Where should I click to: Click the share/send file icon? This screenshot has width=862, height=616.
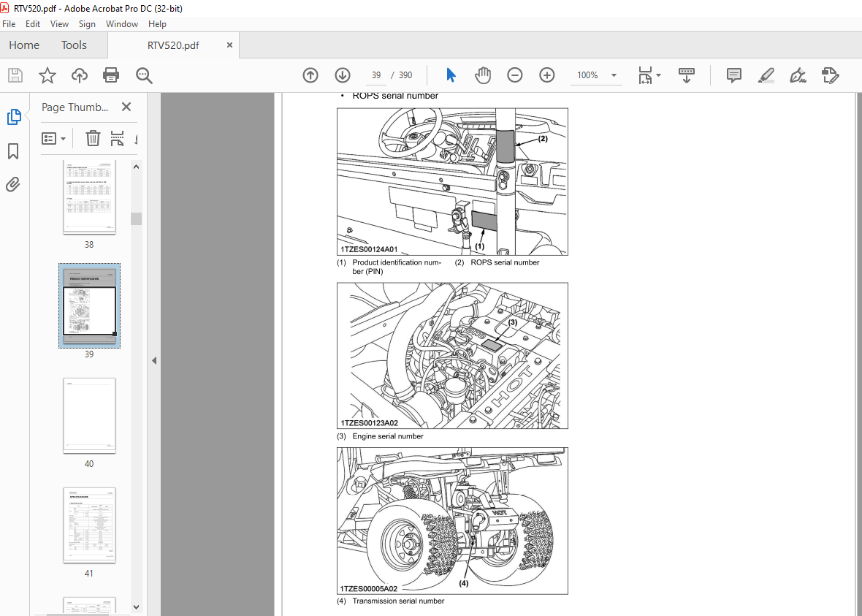[830, 75]
